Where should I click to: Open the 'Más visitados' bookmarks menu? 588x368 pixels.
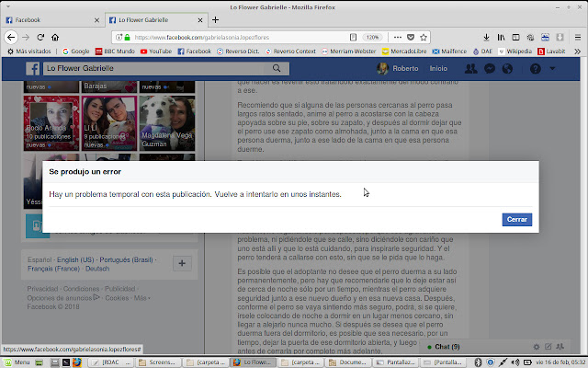tap(29, 52)
